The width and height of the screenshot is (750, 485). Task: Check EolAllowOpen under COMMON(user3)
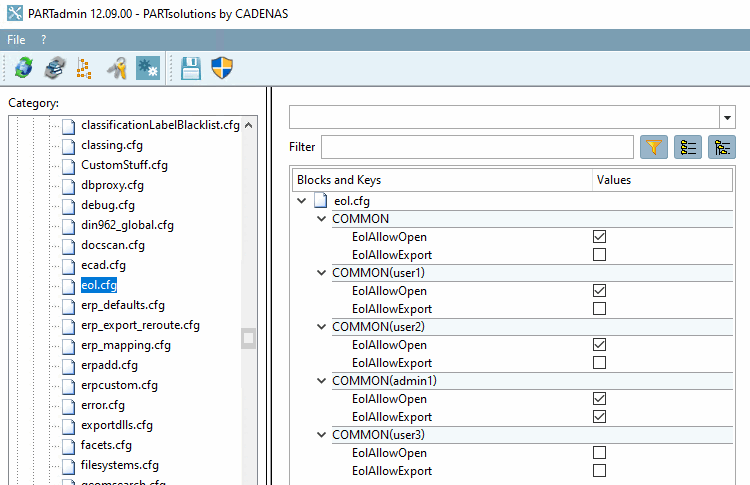[599, 453]
